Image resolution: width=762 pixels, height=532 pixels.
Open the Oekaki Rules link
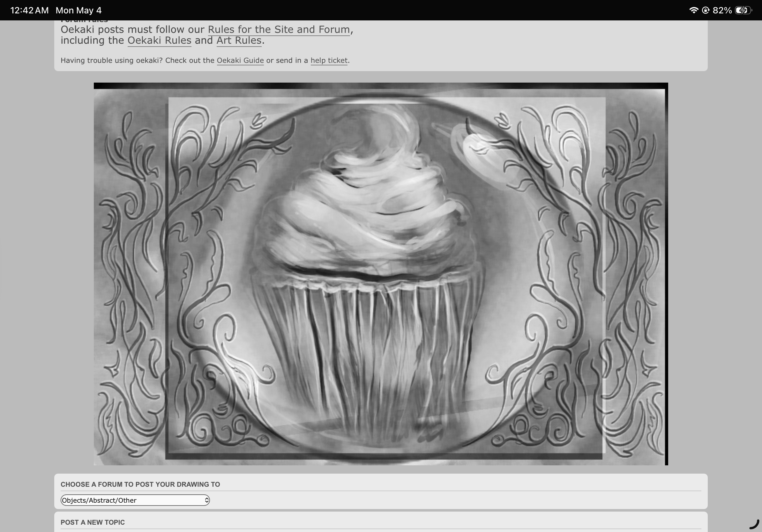(159, 41)
